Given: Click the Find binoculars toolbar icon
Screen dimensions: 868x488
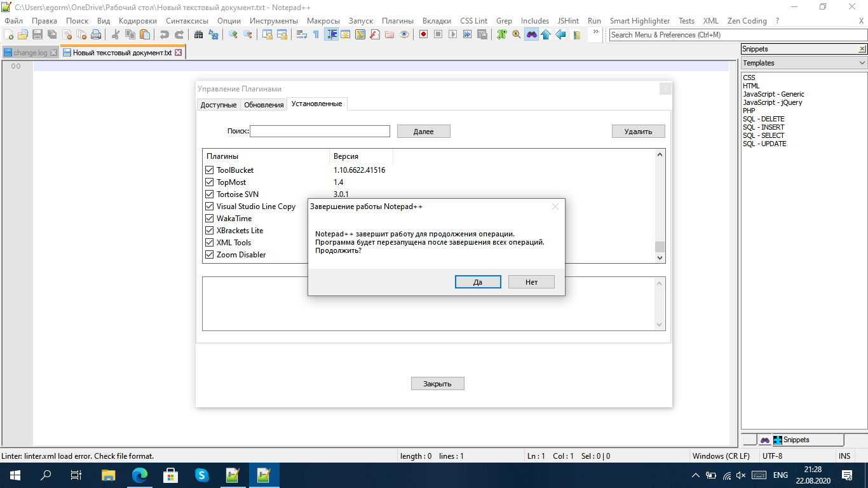Looking at the screenshot, I should 199,34.
